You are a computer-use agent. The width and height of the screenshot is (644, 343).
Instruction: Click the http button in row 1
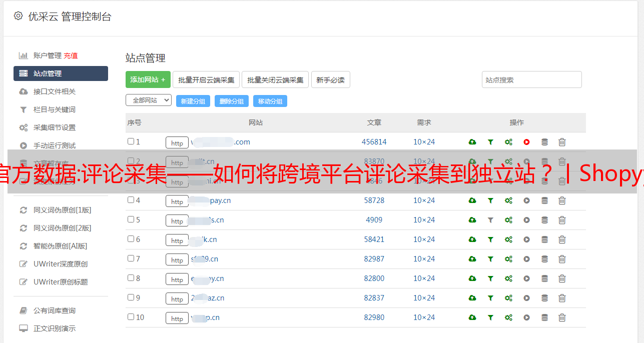click(x=177, y=142)
